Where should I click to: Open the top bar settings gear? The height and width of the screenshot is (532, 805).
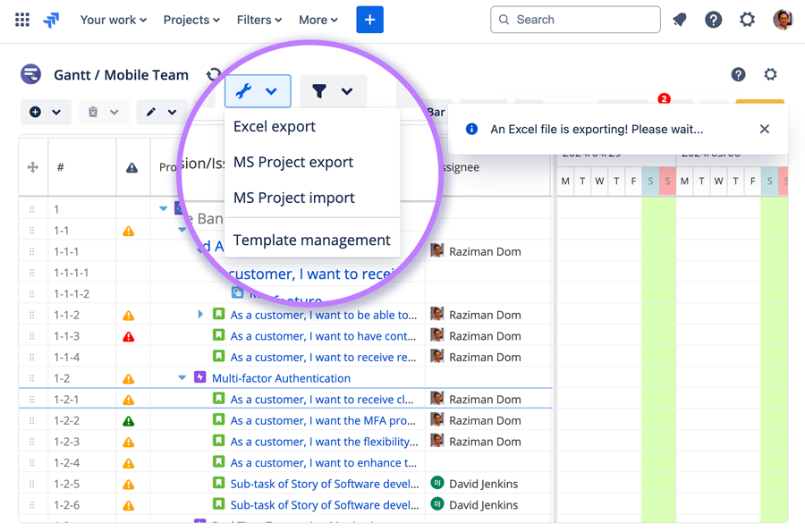(x=747, y=20)
